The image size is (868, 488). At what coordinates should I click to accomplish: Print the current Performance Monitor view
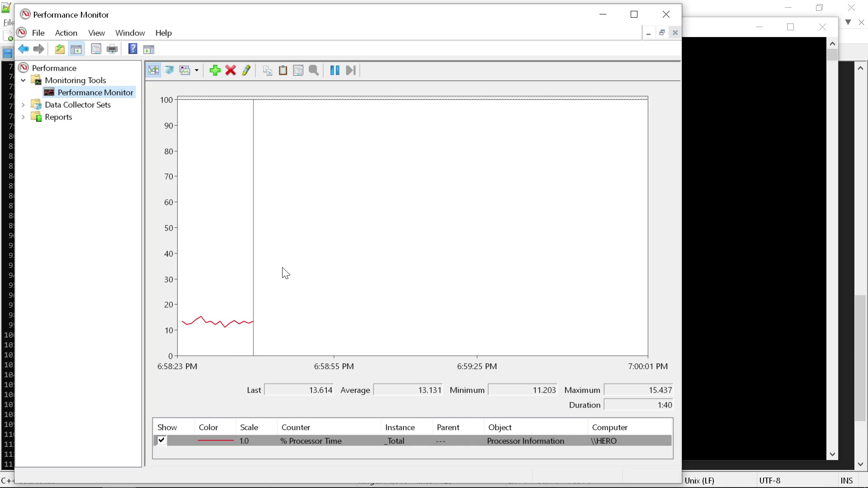(x=112, y=49)
